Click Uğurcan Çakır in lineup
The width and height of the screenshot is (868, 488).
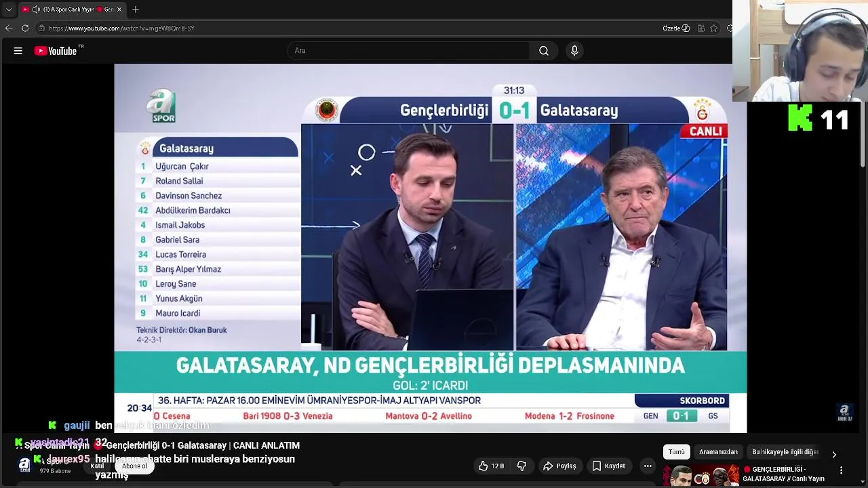[x=182, y=166]
